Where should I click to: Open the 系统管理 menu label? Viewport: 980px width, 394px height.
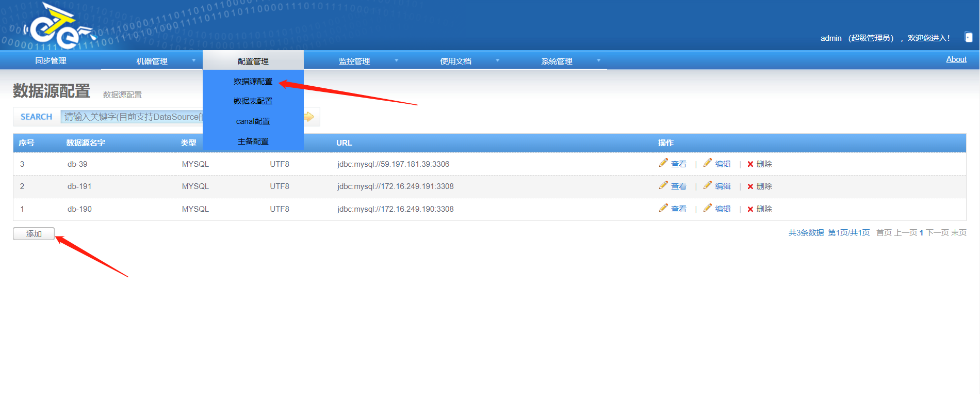[x=557, y=61]
